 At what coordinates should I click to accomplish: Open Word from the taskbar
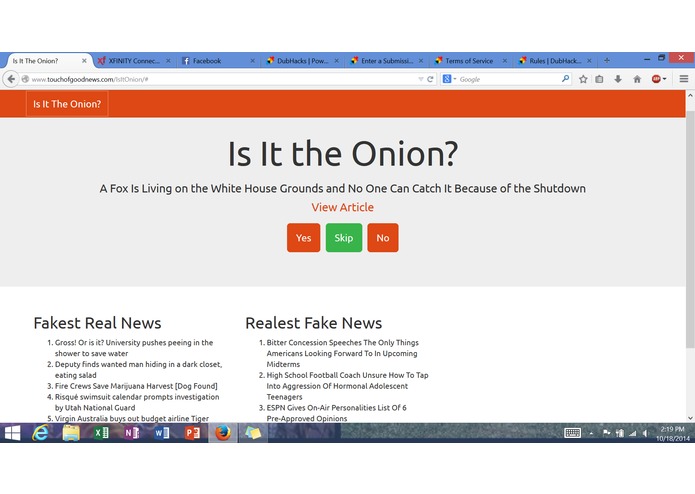point(162,433)
